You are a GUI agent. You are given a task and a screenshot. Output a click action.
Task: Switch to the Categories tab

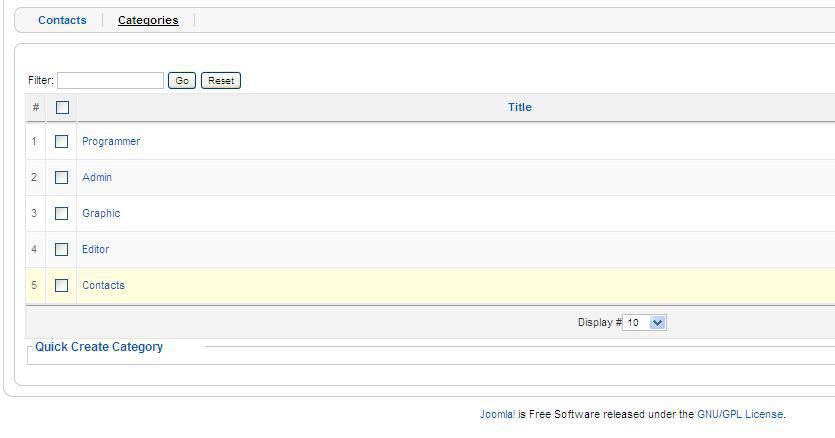tap(148, 20)
